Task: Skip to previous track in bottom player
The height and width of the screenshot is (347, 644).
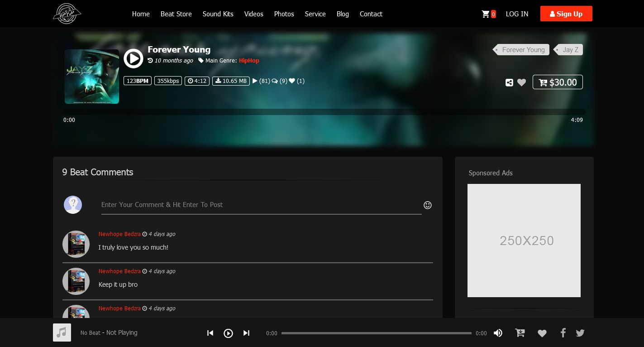Action: pyautogui.click(x=210, y=333)
